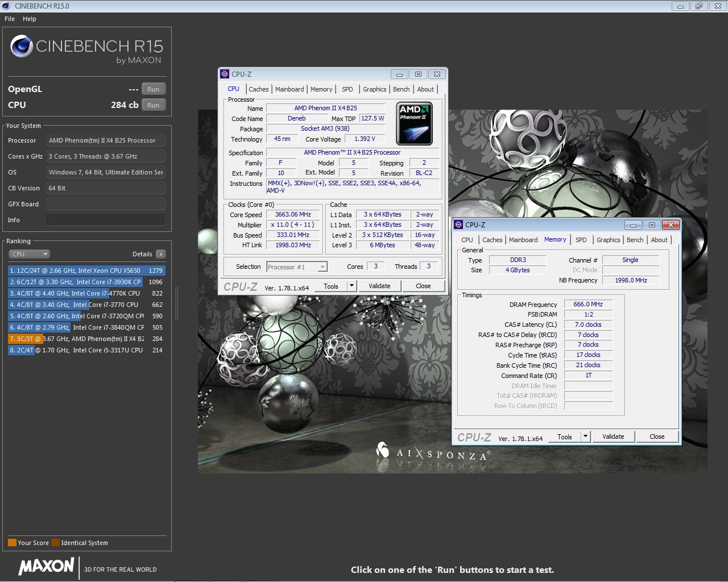Click the DRAM Frequency value 666.0 MHz
Image resolution: width=728 pixels, height=582 pixels.
pyautogui.click(x=588, y=304)
